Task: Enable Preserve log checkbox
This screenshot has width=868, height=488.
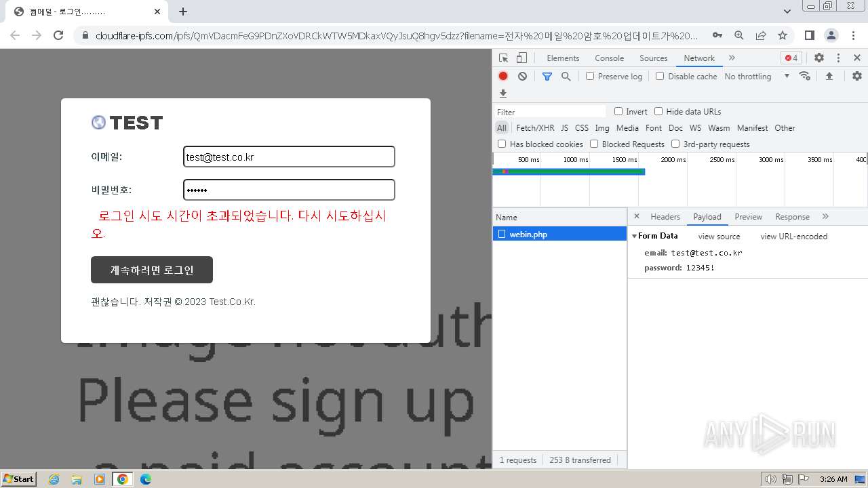Action: [x=590, y=77]
